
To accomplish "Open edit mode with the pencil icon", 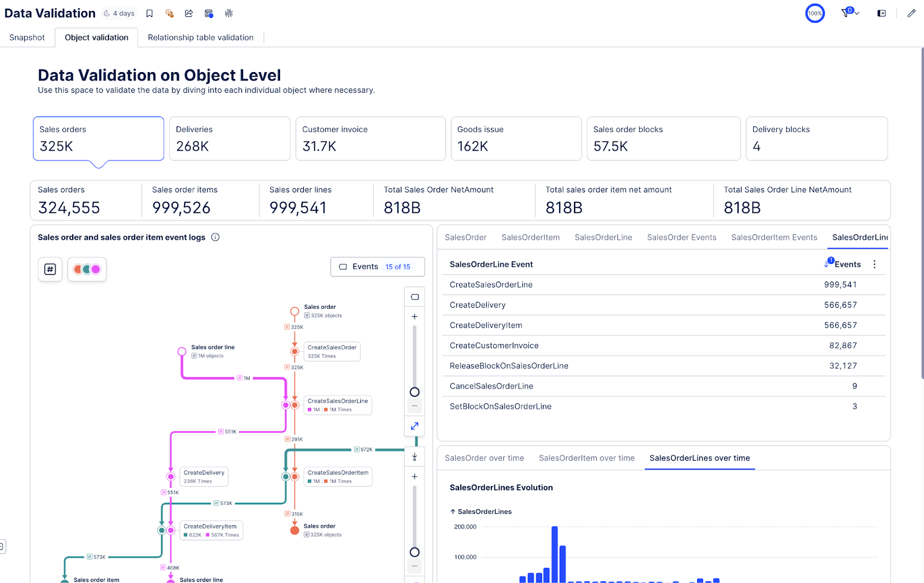I will [x=911, y=13].
